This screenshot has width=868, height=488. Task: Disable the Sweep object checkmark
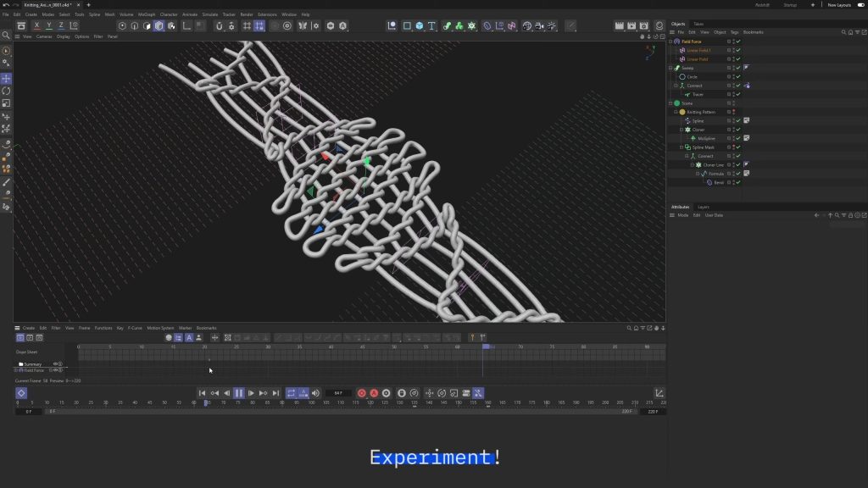click(738, 68)
